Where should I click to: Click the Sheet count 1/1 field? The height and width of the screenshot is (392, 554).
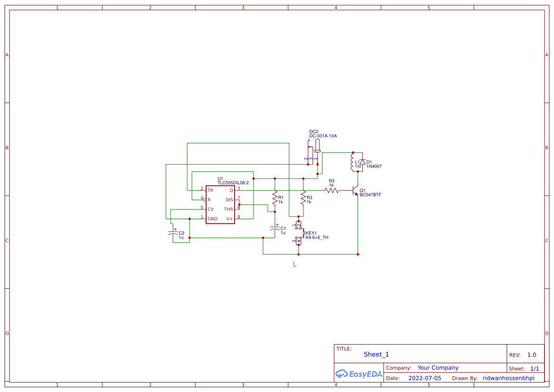click(536, 368)
